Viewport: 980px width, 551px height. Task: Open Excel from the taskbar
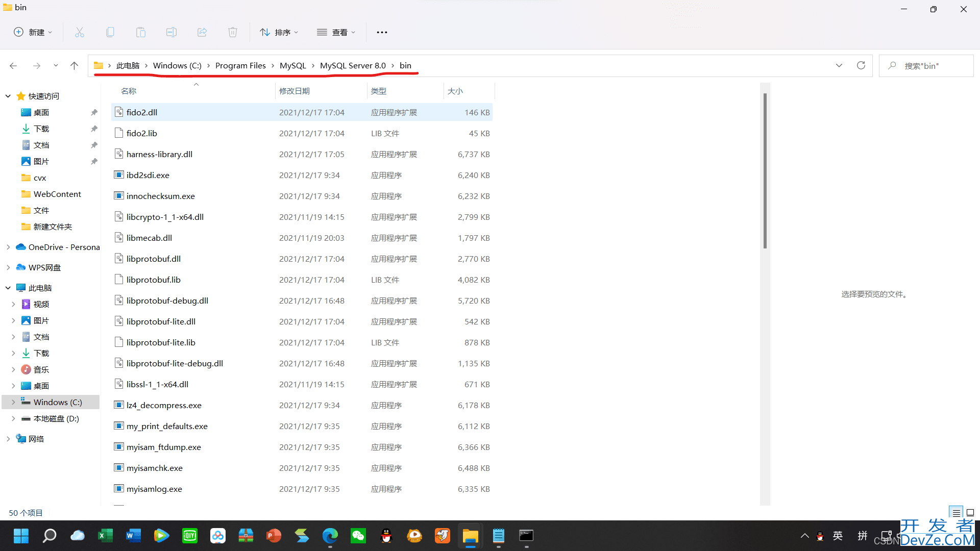pos(106,536)
